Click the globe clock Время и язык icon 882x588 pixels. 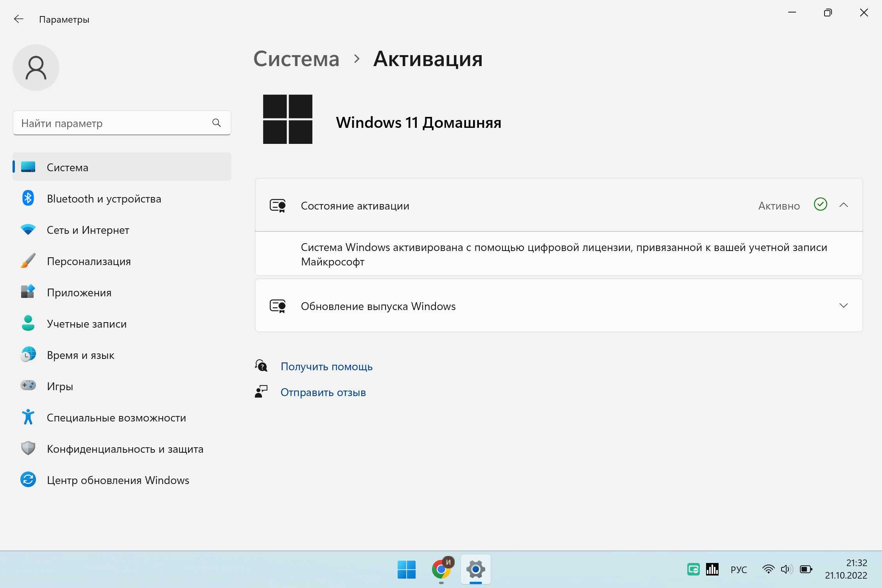[x=28, y=354]
